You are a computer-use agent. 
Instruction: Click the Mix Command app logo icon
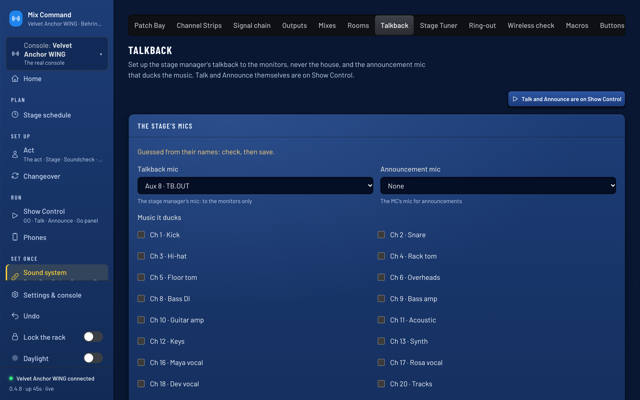pos(16,19)
